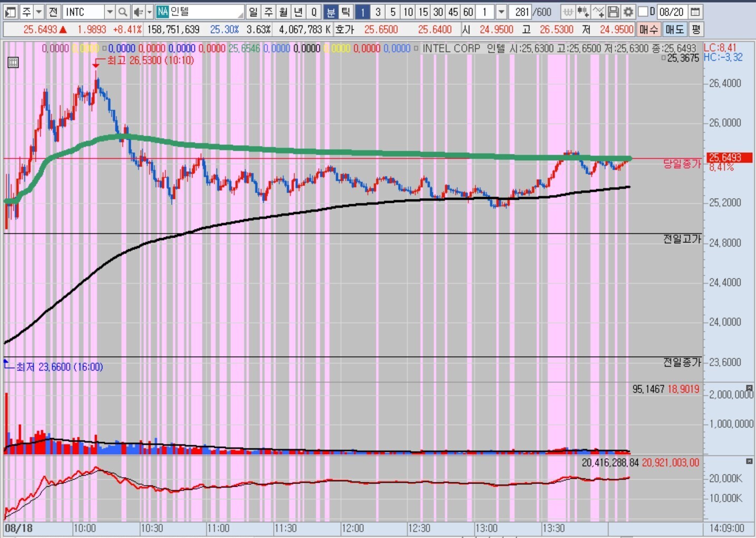
Task: Click the candlestick add-indicator icon
Action: (x=583, y=12)
